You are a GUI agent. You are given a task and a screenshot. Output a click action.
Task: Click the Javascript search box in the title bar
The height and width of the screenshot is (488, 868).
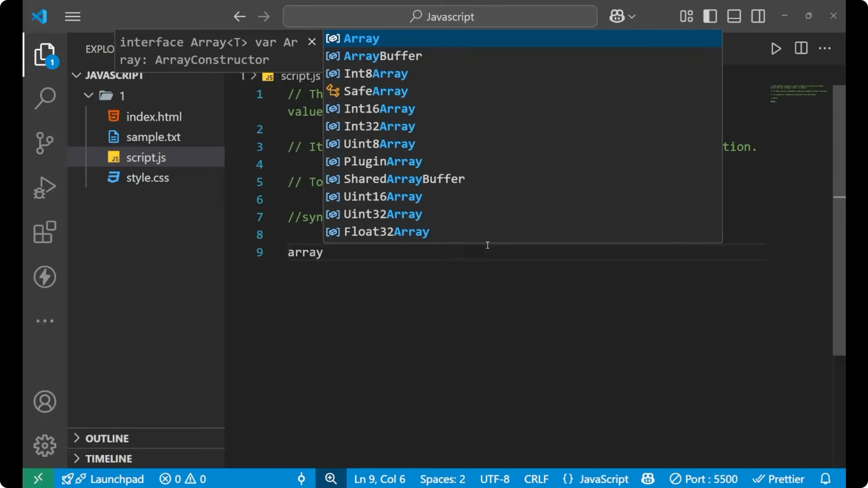440,16
